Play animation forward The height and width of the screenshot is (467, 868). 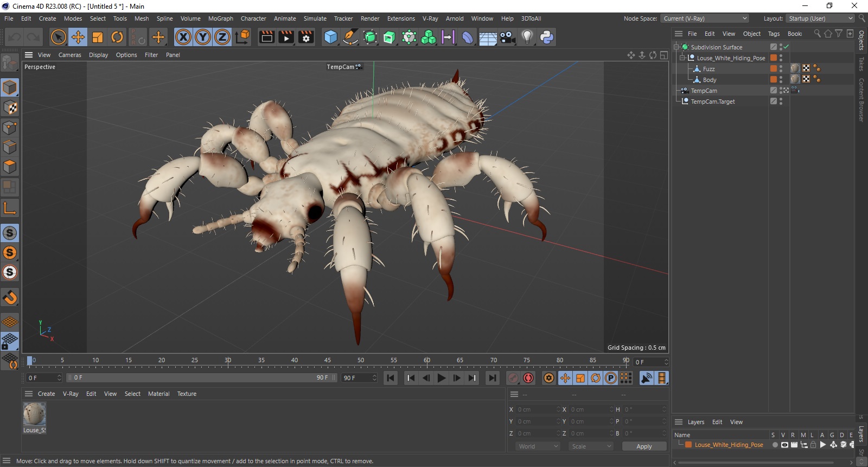tap(441, 378)
